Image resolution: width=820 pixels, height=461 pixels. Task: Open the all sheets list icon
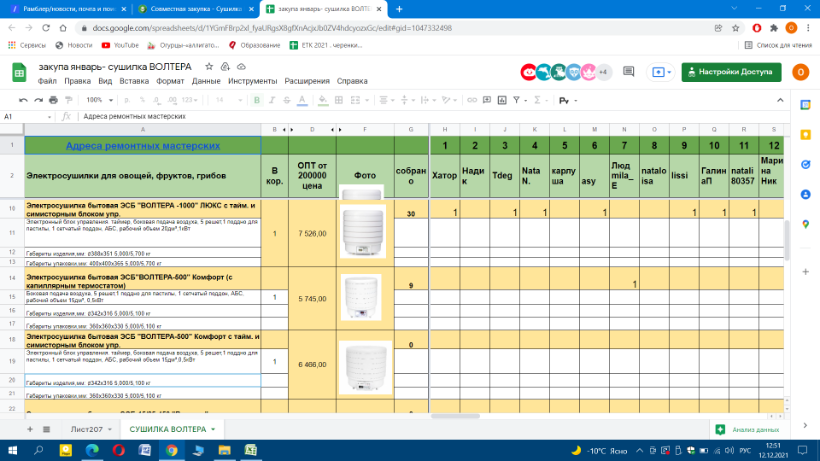[48, 429]
